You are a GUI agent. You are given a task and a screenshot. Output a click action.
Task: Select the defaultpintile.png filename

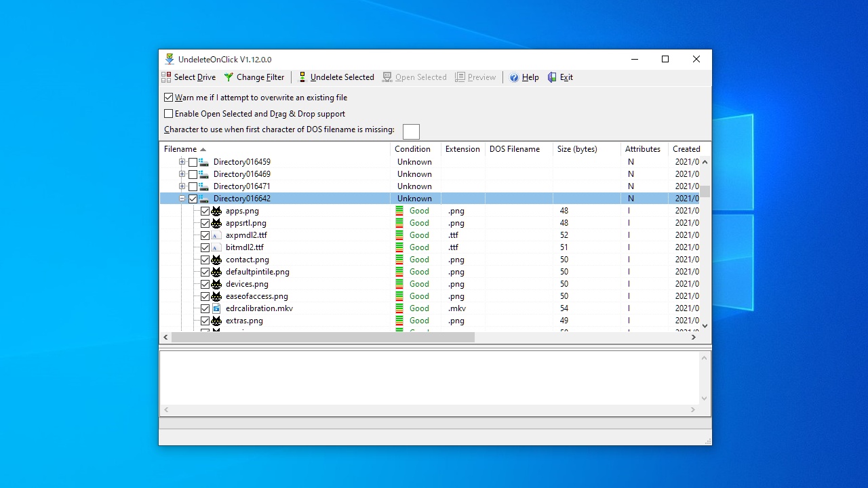258,272
